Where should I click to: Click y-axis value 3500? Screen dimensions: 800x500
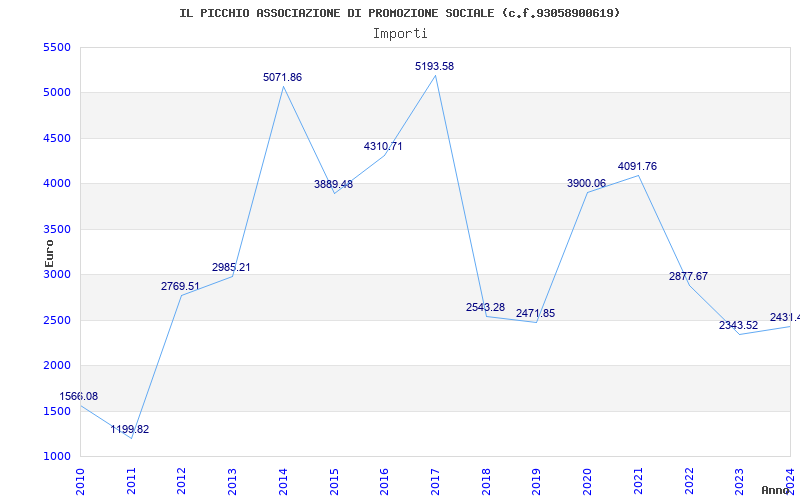58,229
